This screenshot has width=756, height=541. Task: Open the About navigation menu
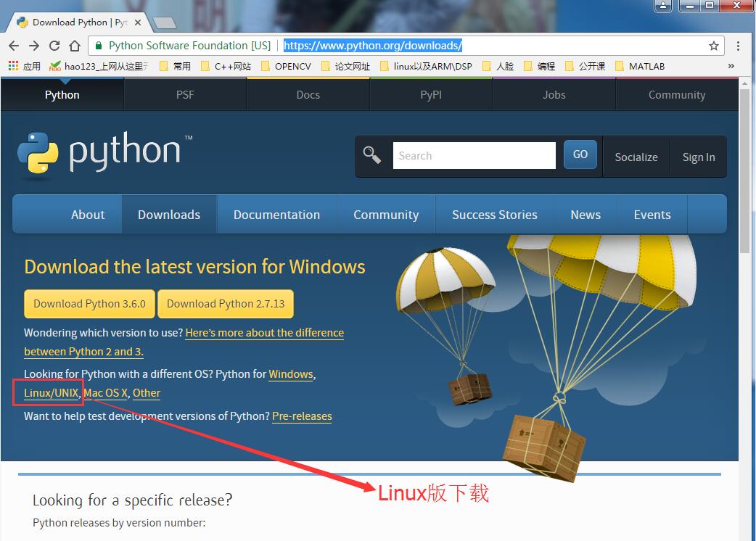[x=88, y=215]
